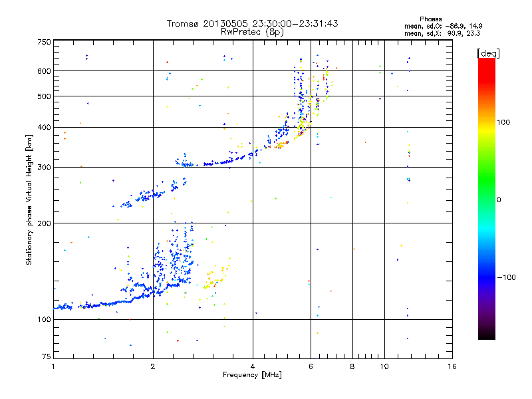
Task: Click the y-axis tick label '500'
Action: pyautogui.click(x=44, y=96)
